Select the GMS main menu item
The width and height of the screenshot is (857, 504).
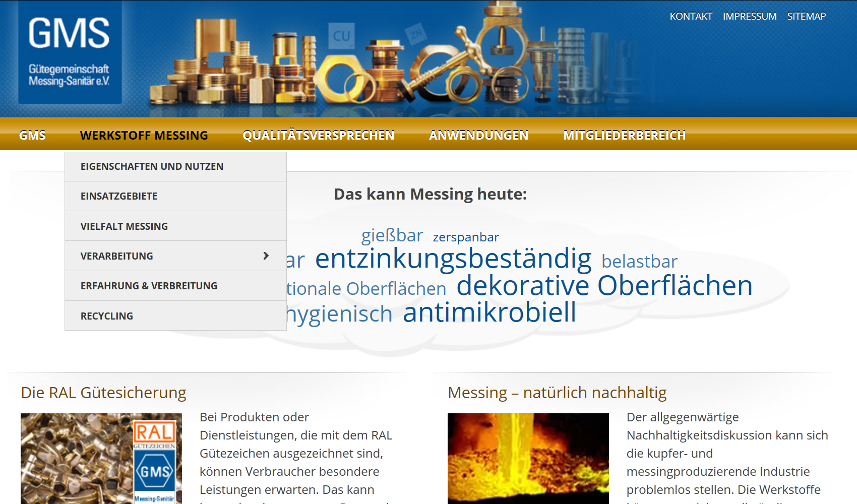click(32, 135)
